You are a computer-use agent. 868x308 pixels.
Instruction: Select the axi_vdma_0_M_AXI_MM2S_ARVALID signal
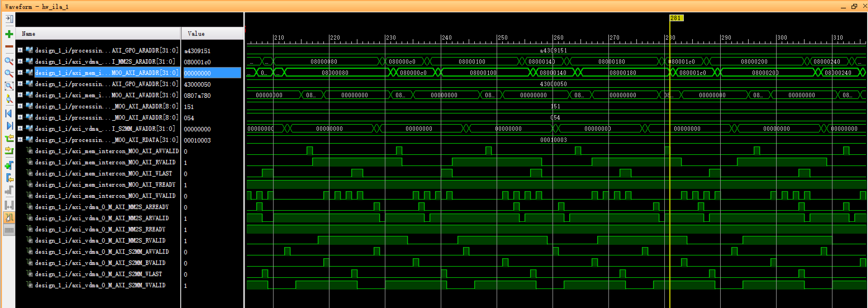tap(102, 218)
